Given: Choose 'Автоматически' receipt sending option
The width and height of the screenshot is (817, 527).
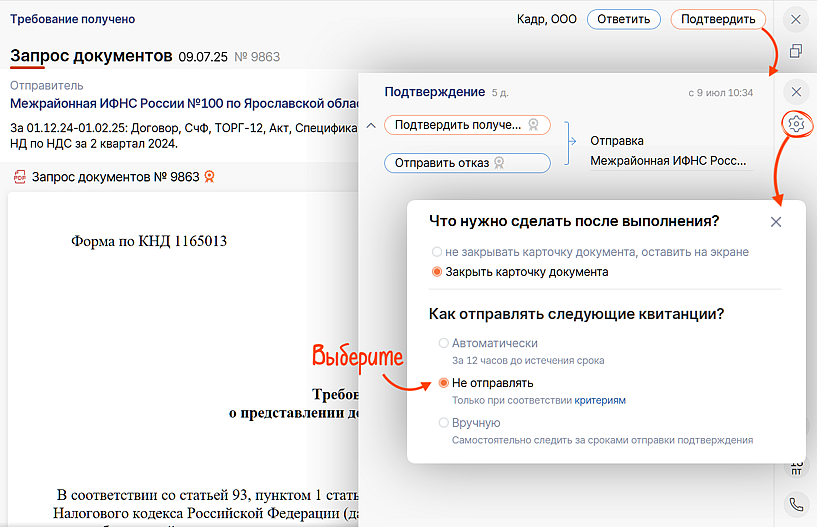Looking at the screenshot, I should [444, 343].
